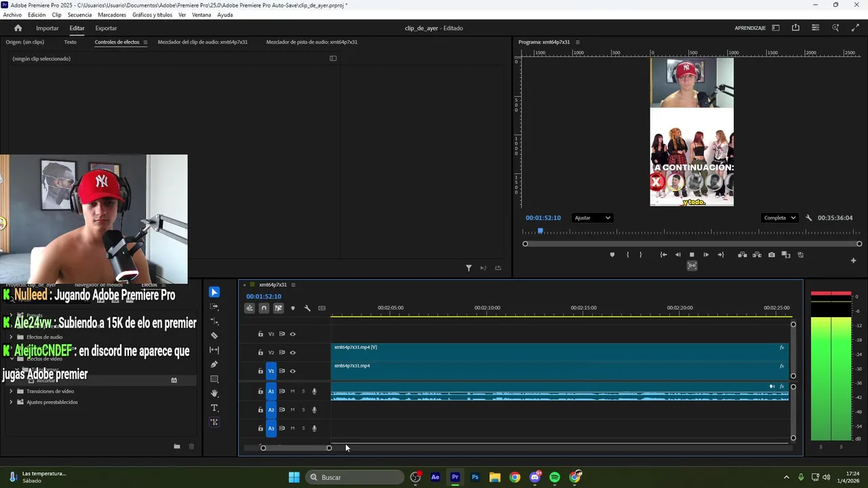The width and height of the screenshot is (868, 488).
Task: Open Controles de efectos panel menu
Action: pos(145,42)
